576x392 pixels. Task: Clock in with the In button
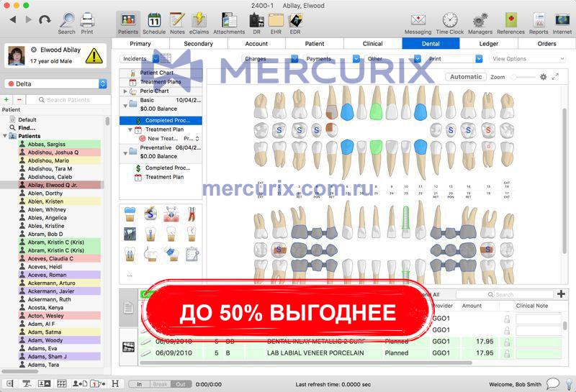coord(139,384)
